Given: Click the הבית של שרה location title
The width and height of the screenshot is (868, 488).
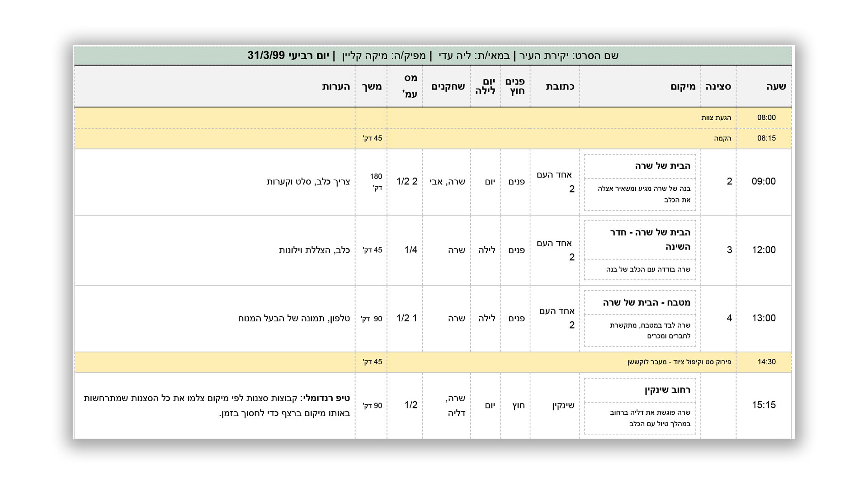Looking at the screenshot, I should (662, 166).
